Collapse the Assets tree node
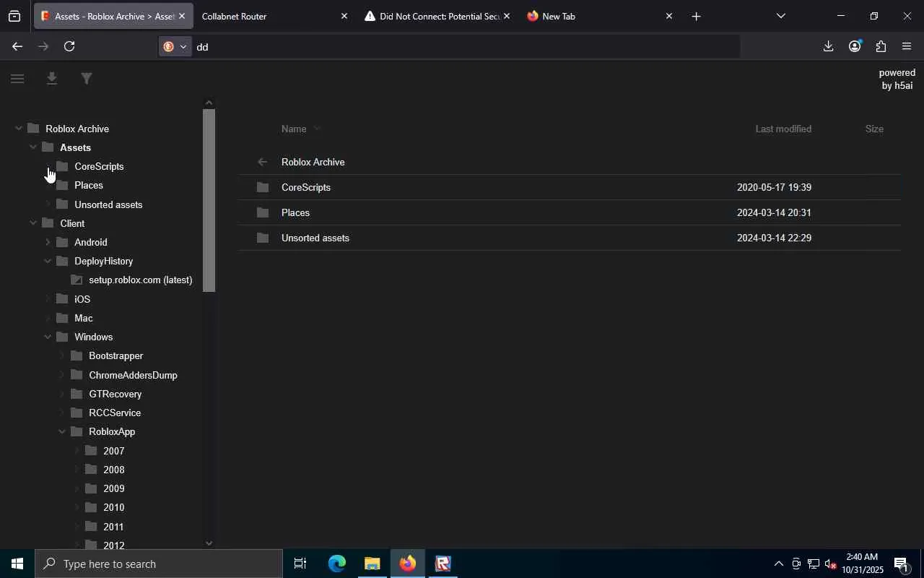924x578 pixels. [x=32, y=147]
